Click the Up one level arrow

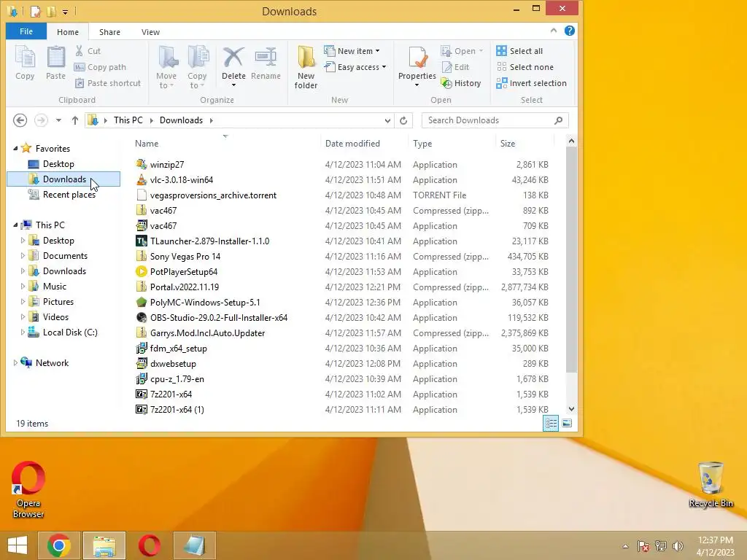tap(75, 120)
